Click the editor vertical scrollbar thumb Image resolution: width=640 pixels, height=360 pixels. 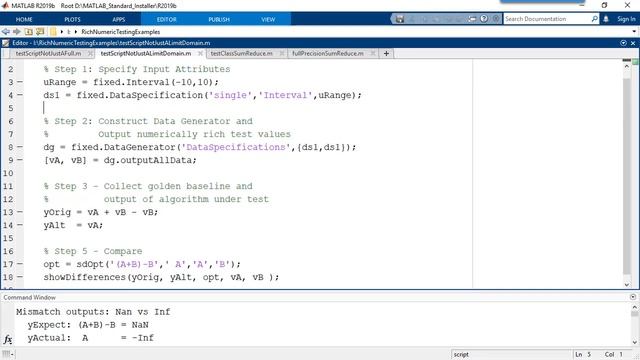[x=627, y=176]
